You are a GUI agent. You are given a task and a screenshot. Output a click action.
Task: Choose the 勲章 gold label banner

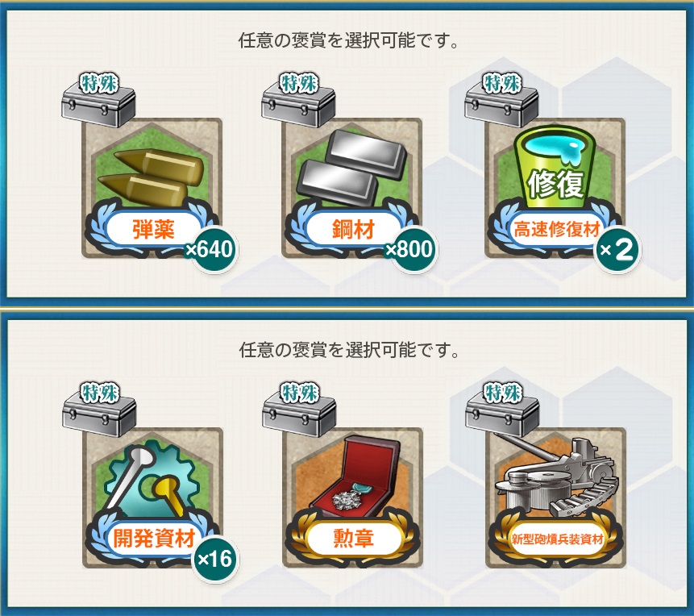[x=353, y=539]
